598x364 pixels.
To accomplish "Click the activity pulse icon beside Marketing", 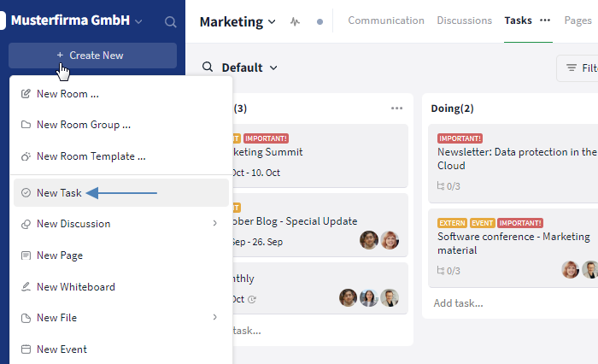I will [296, 21].
